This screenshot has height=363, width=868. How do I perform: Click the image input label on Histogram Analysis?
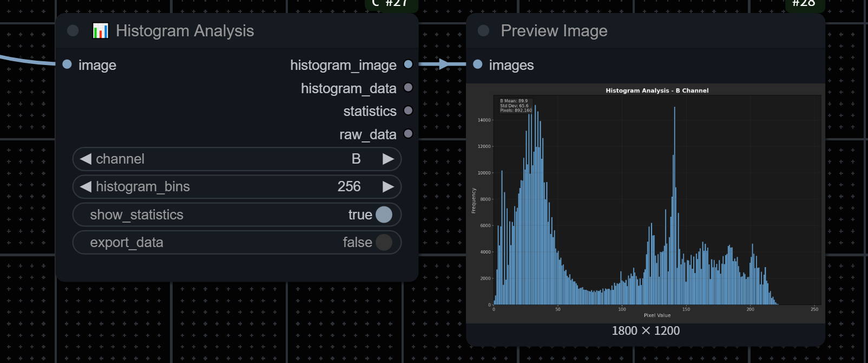[x=97, y=65]
